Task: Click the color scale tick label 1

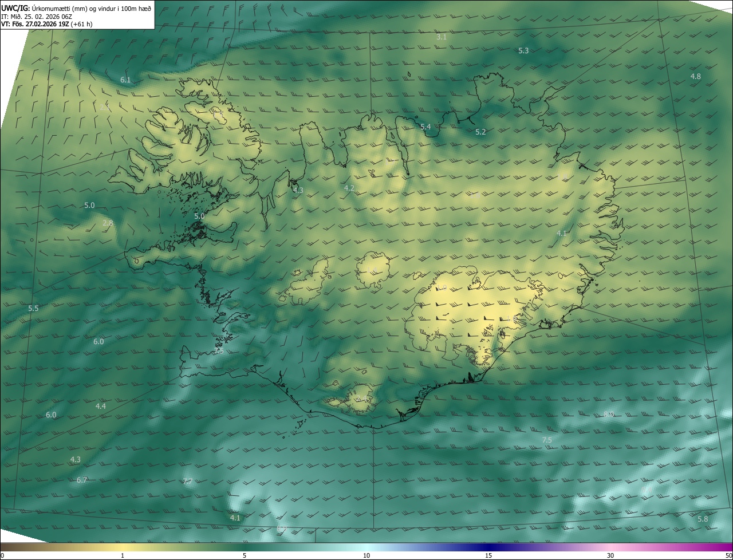Action: [123, 555]
